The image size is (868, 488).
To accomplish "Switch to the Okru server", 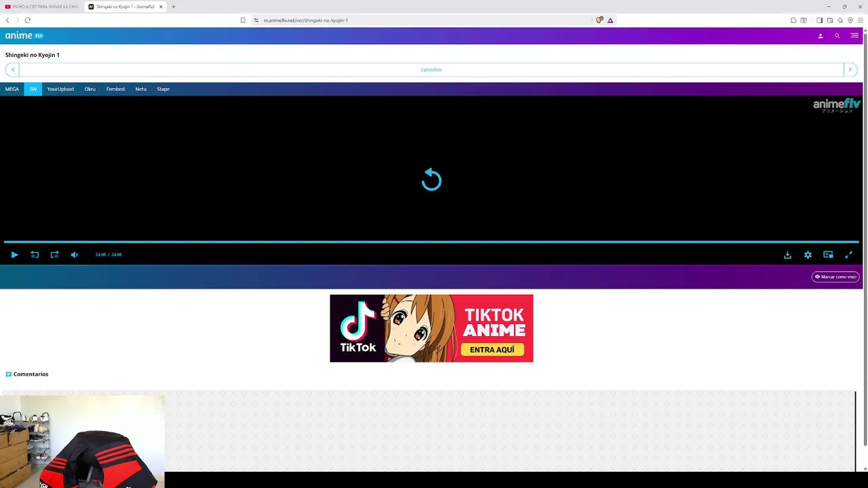I will pos(90,89).
